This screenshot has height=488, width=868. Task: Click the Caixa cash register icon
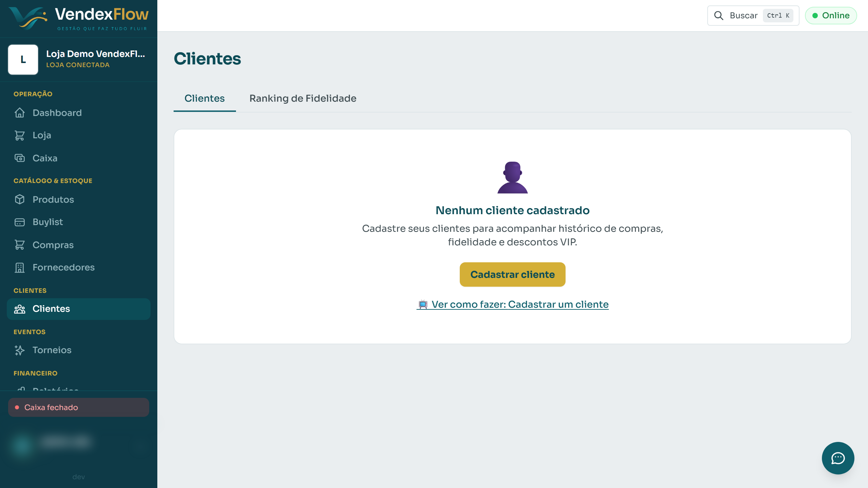click(x=20, y=158)
